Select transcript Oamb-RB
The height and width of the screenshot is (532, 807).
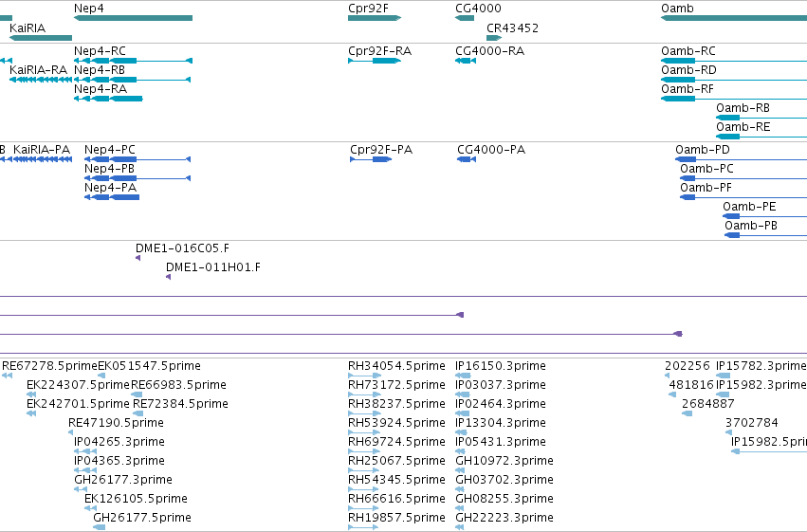tap(761, 118)
